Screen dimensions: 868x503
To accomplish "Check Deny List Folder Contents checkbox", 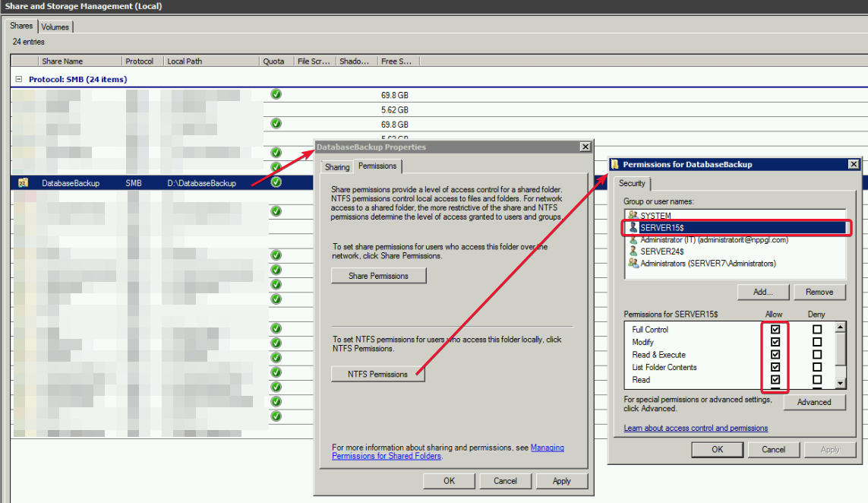I will (x=817, y=367).
